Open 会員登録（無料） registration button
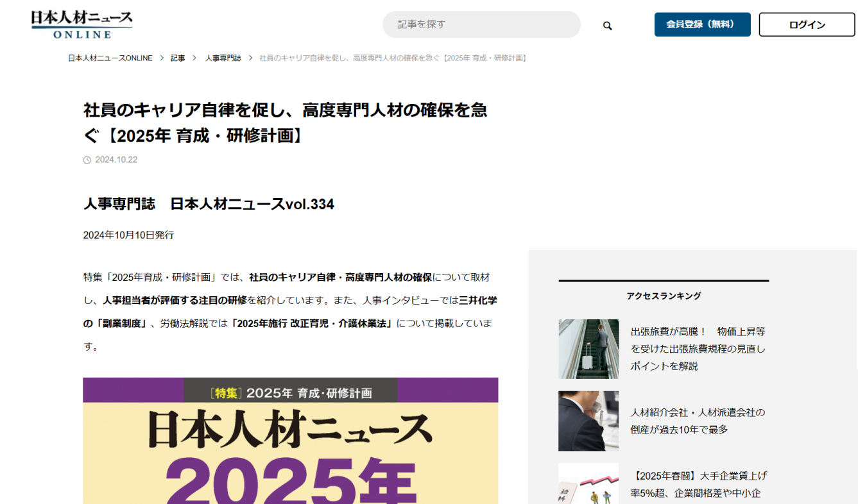The width and height of the screenshot is (858, 504). pos(702,24)
